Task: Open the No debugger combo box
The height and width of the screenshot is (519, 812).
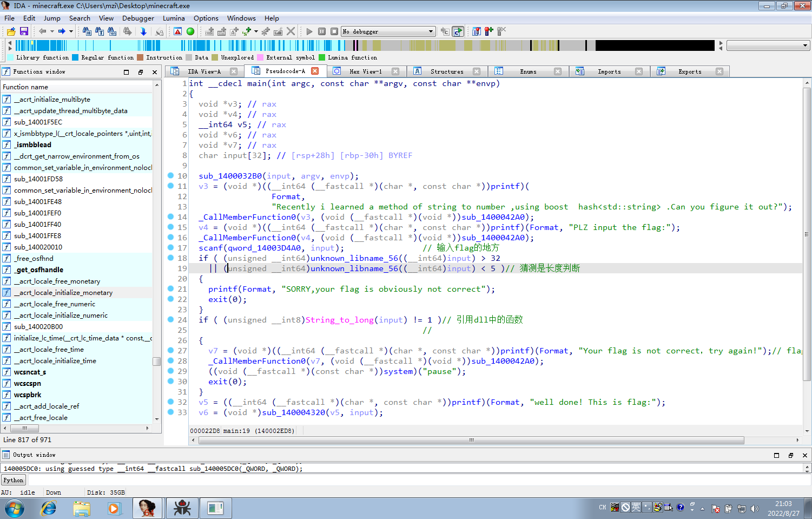Action: coord(388,31)
